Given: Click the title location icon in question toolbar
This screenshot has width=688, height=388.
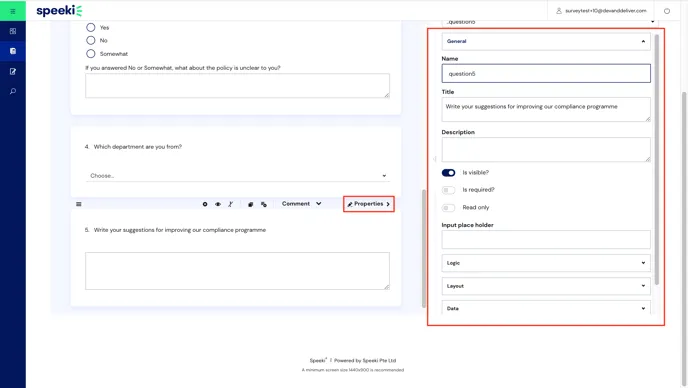Looking at the screenshot, I should 230,204.
